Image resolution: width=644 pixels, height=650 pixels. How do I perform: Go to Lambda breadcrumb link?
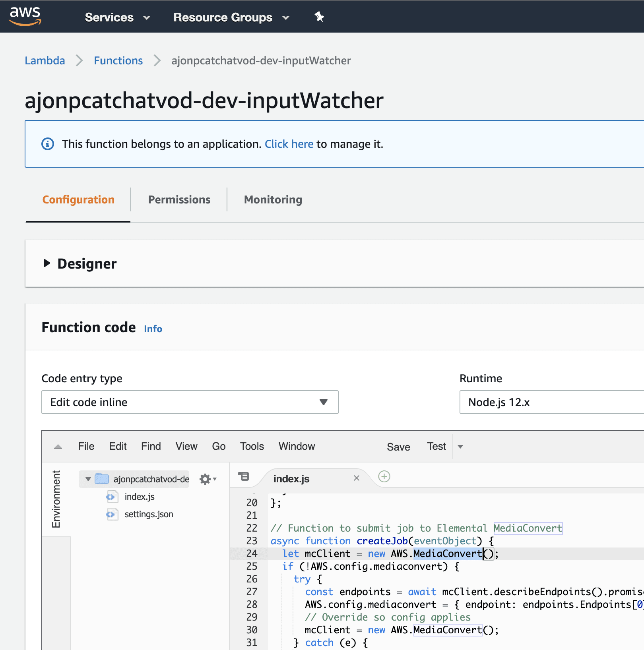click(x=45, y=60)
